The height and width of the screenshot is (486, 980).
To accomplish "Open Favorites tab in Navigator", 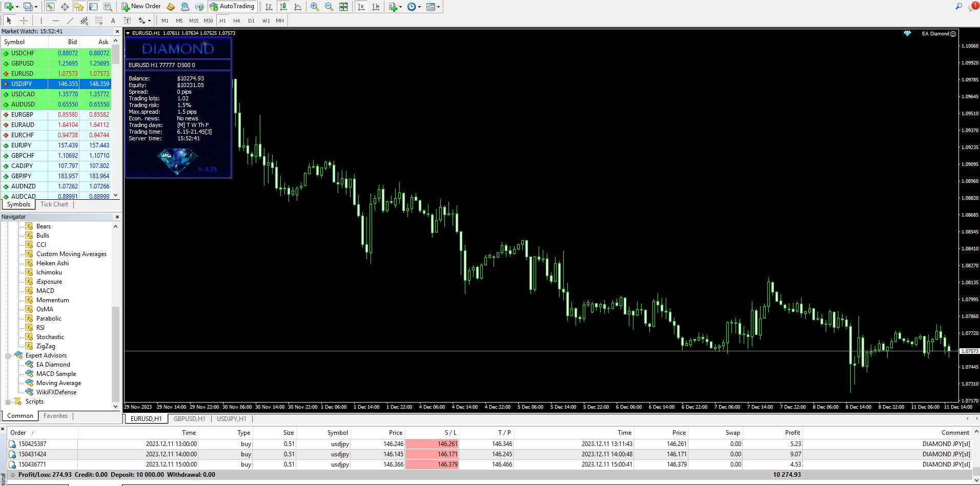I will pyautogui.click(x=55, y=416).
